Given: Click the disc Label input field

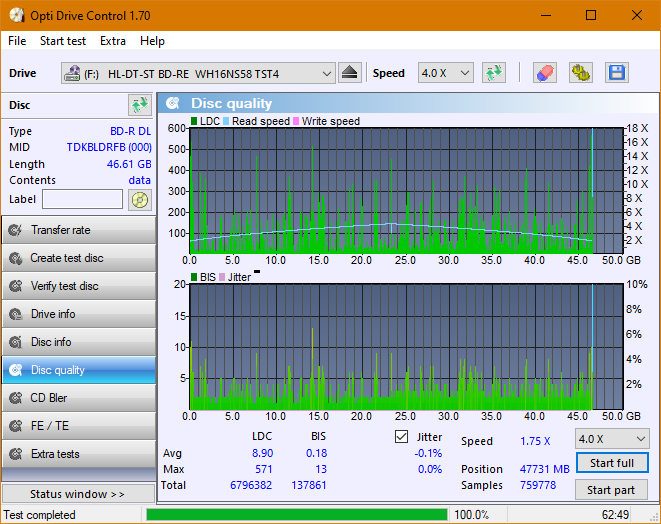Looking at the screenshot, I should 84,199.
